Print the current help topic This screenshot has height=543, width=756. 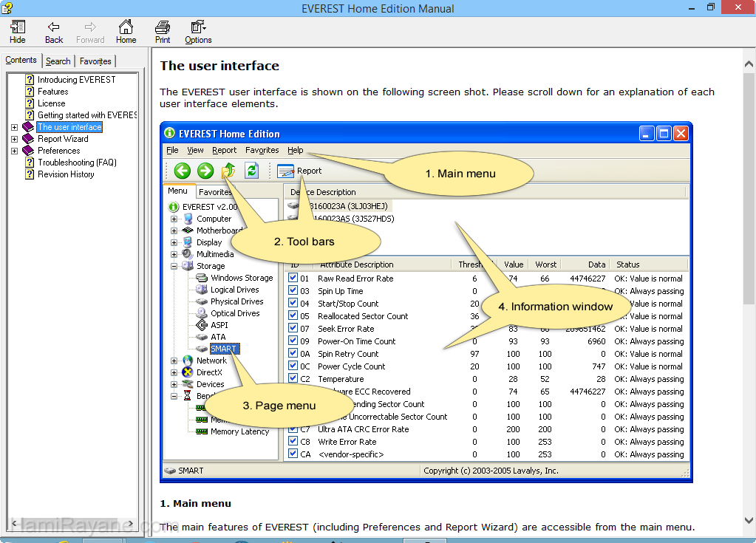(163, 33)
